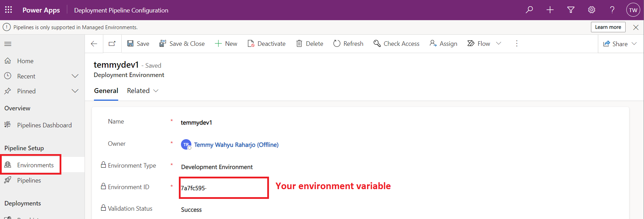The width and height of the screenshot is (644, 219).
Task: Click the Check Access command
Action: [x=397, y=44]
